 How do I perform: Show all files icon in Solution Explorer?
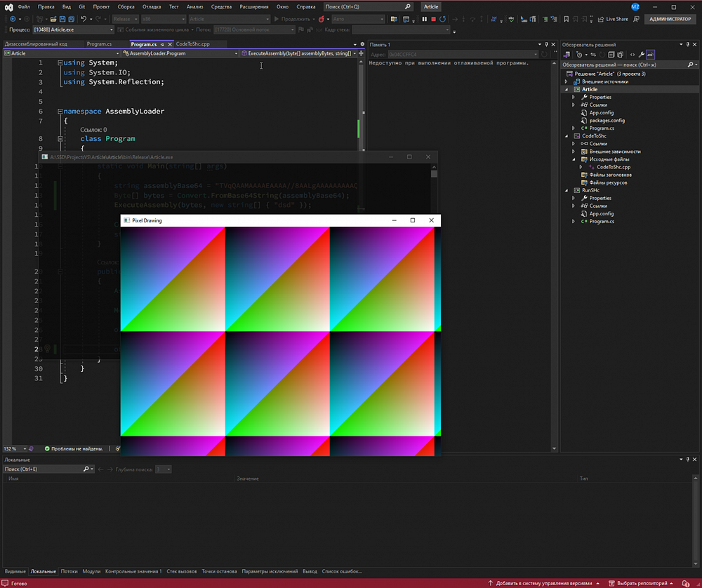(x=620, y=55)
